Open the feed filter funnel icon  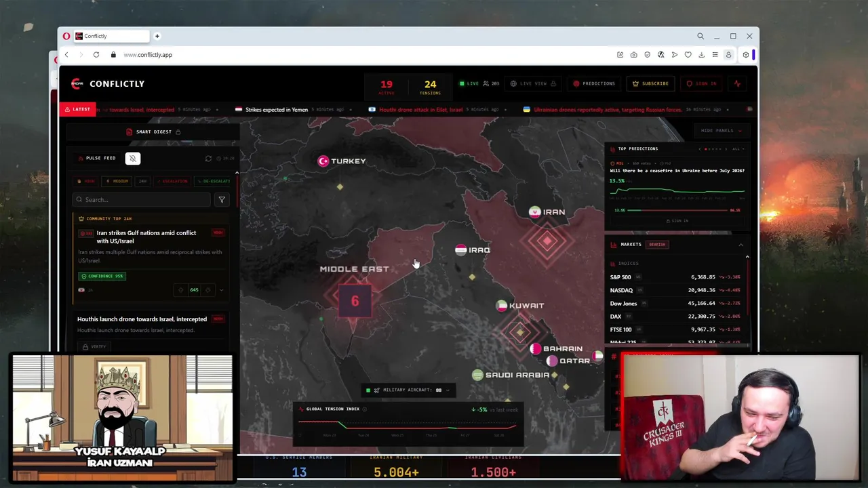pyautogui.click(x=222, y=200)
